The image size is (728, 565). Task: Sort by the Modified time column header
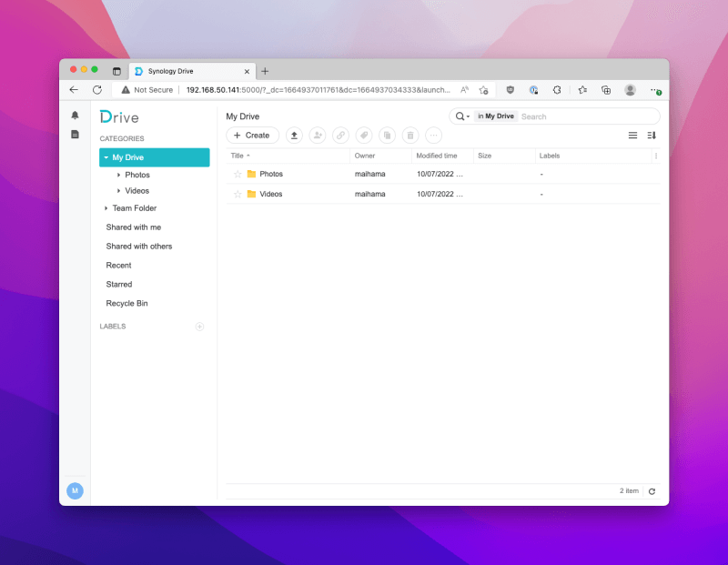[437, 156]
